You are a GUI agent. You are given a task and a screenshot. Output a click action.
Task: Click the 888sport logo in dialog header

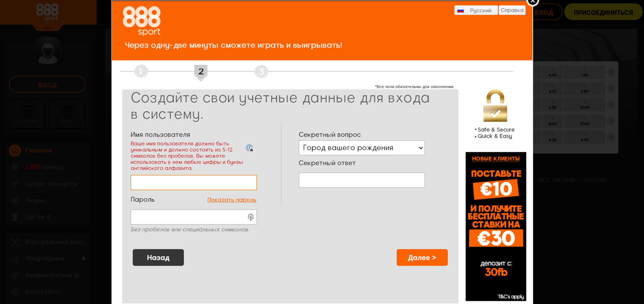[141, 21]
